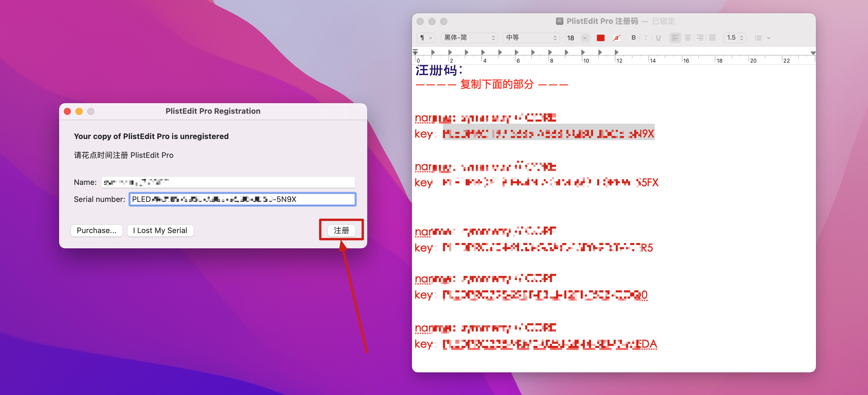Click the 注册 register button
Image resolution: width=868 pixels, height=395 pixels.
point(341,230)
